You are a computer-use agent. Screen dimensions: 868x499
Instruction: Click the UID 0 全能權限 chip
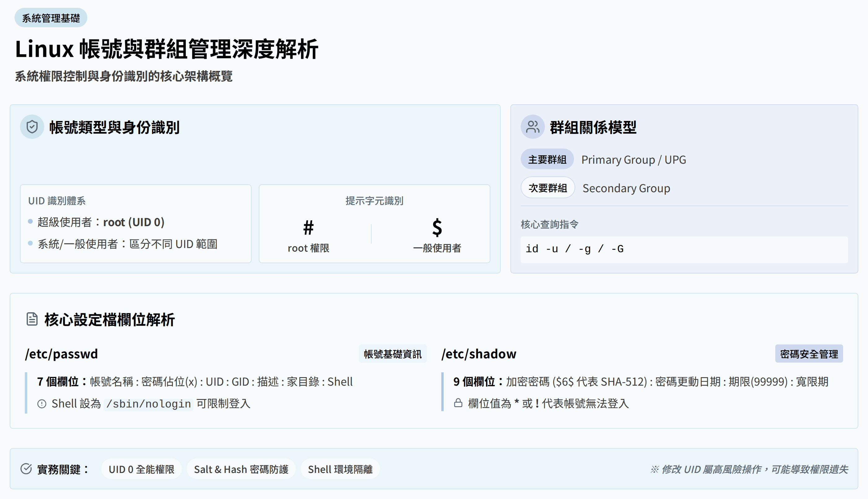click(x=141, y=469)
